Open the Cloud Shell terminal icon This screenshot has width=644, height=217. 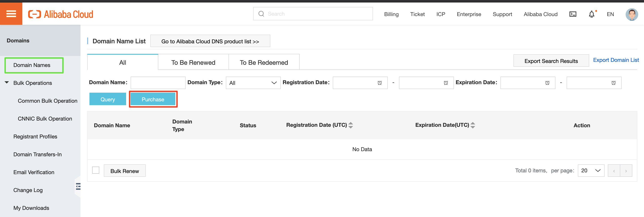(x=572, y=14)
